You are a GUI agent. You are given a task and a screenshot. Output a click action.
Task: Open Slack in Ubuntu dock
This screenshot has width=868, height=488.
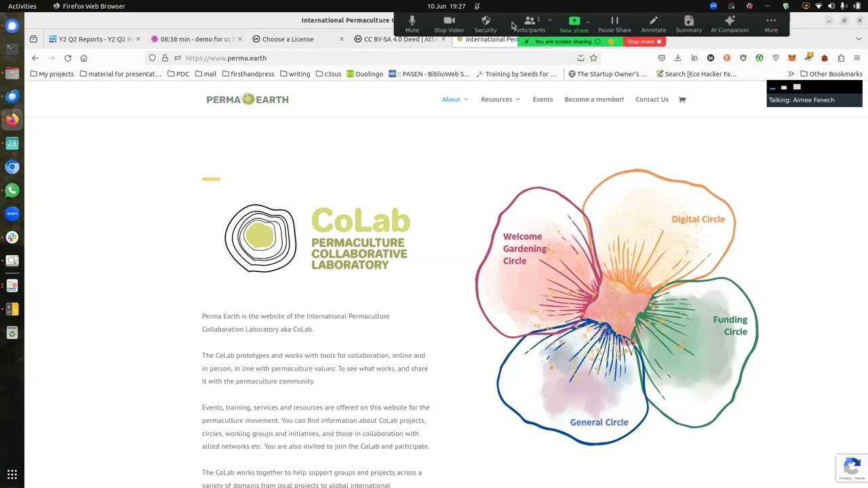(12, 237)
